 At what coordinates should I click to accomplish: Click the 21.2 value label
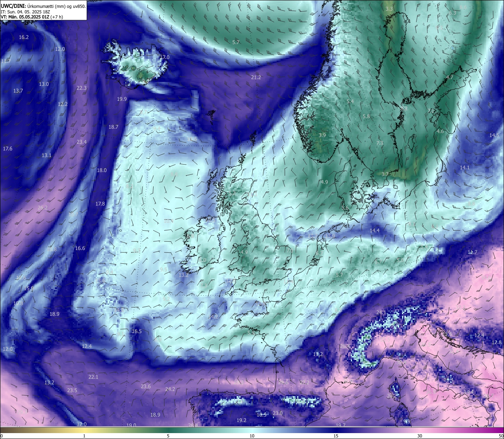(256, 78)
